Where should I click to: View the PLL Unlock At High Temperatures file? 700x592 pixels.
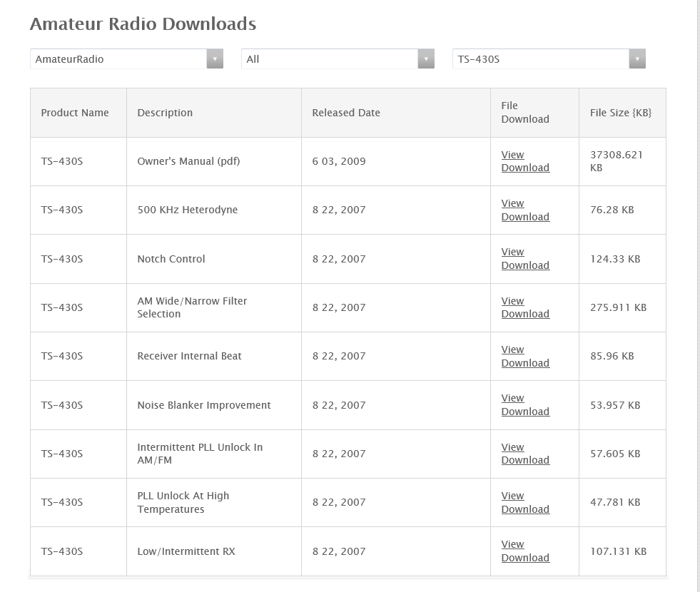(x=512, y=496)
